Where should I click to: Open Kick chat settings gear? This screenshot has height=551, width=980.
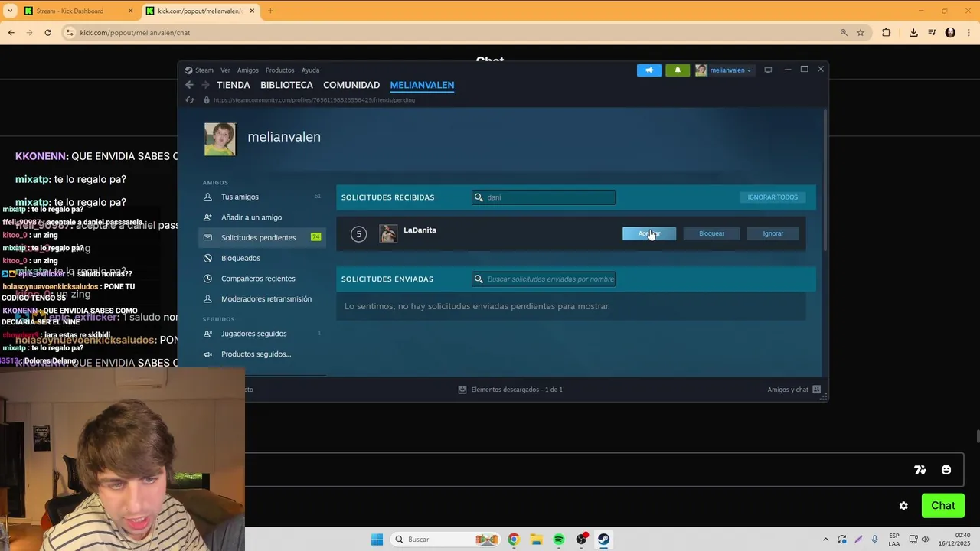[x=903, y=506]
